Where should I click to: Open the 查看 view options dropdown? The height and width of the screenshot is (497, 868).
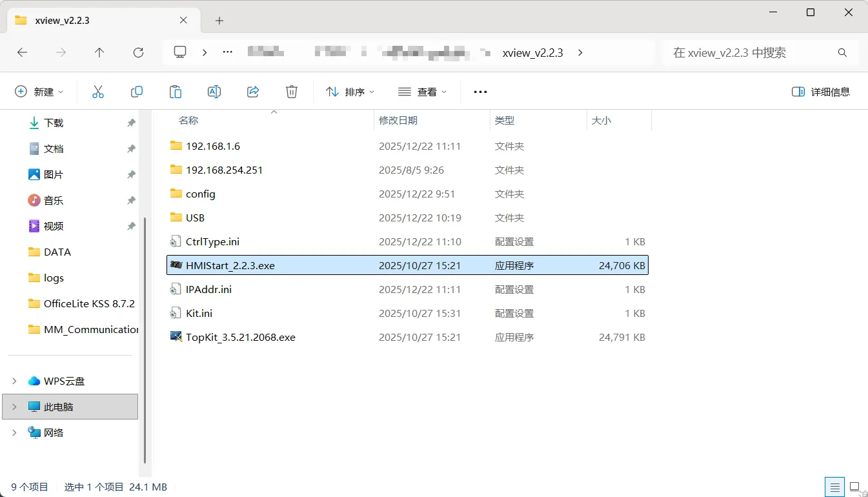(x=423, y=91)
